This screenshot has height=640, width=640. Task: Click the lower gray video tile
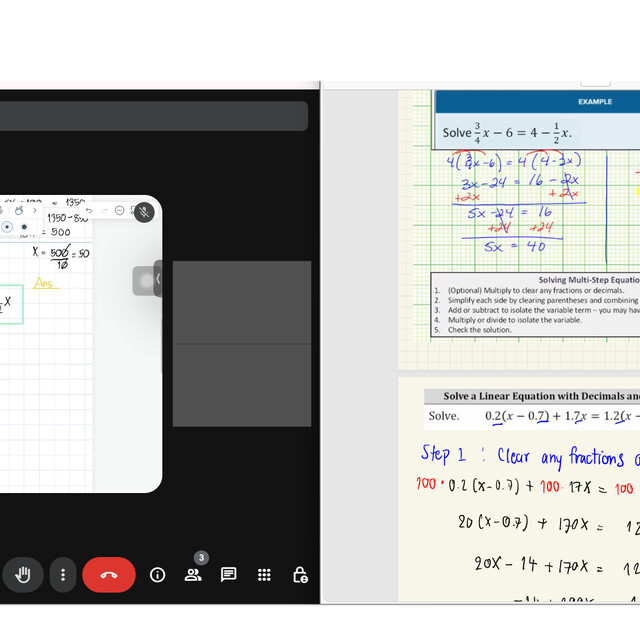pyautogui.click(x=241, y=385)
